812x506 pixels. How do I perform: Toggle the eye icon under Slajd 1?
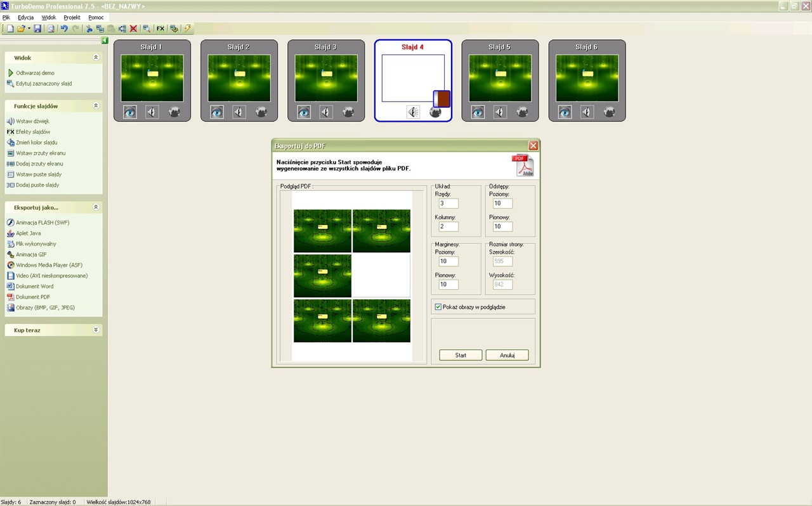pyautogui.click(x=130, y=112)
